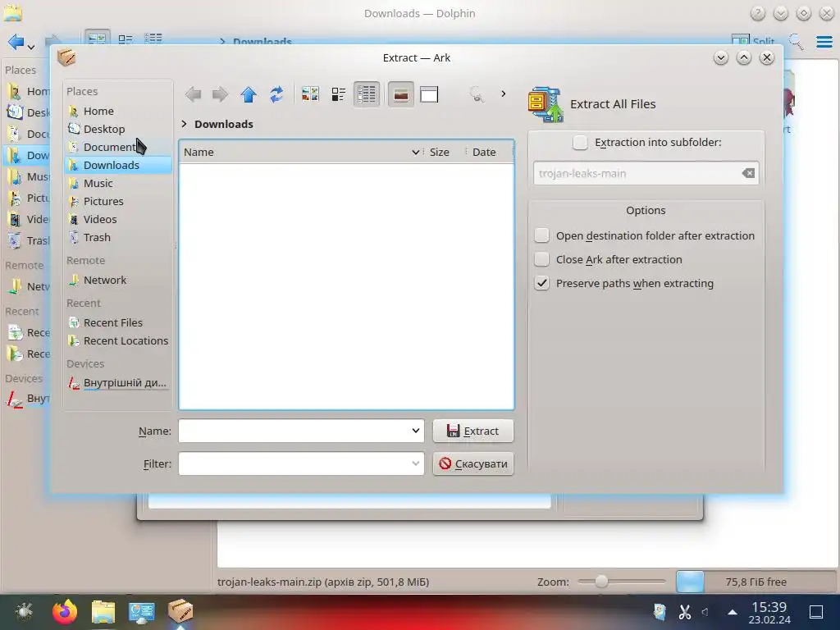The image size is (840, 630).
Task: Open the Filter combo box dropdown
Action: (x=415, y=463)
